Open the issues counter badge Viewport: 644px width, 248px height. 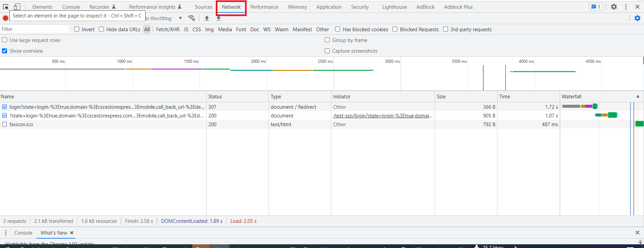click(596, 7)
